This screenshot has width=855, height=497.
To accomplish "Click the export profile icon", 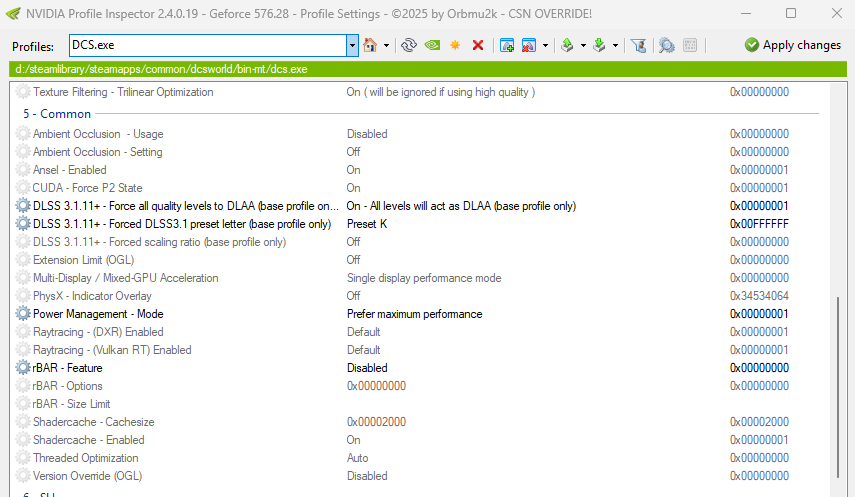I will tap(567, 45).
